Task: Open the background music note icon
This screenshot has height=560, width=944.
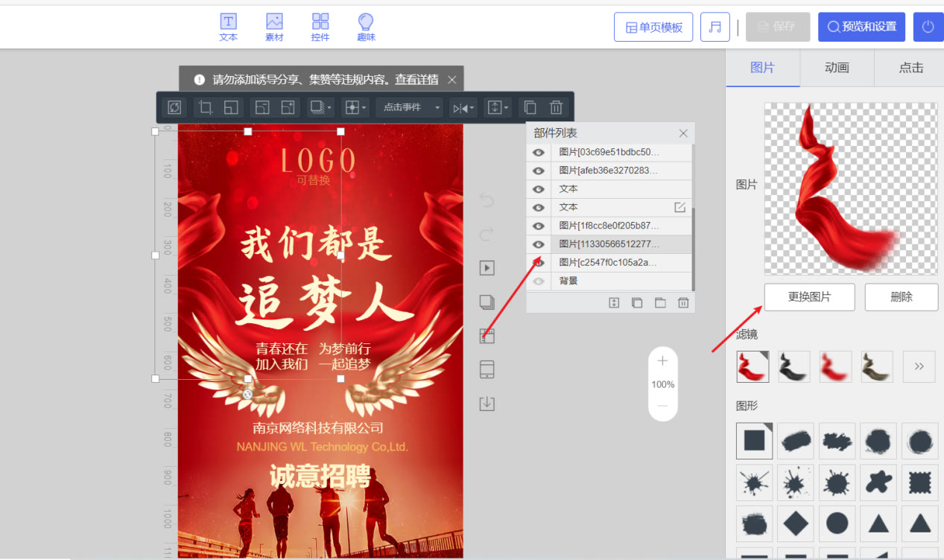Action: [x=715, y=27]
